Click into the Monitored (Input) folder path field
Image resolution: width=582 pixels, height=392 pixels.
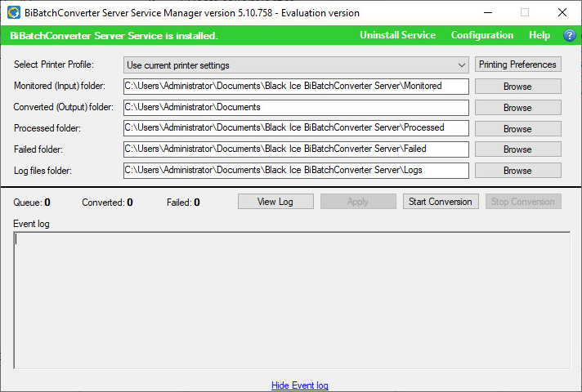[x=296, y=87]
